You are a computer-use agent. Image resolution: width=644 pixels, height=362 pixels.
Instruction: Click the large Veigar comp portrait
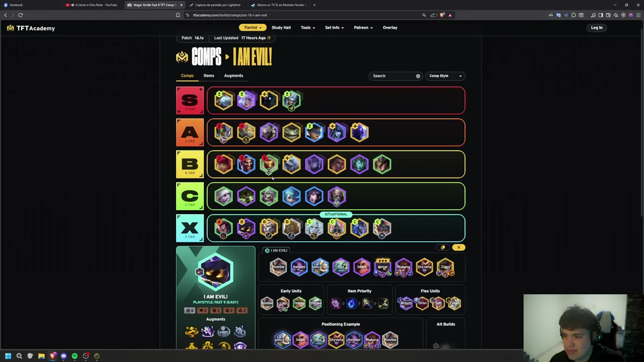215,272
